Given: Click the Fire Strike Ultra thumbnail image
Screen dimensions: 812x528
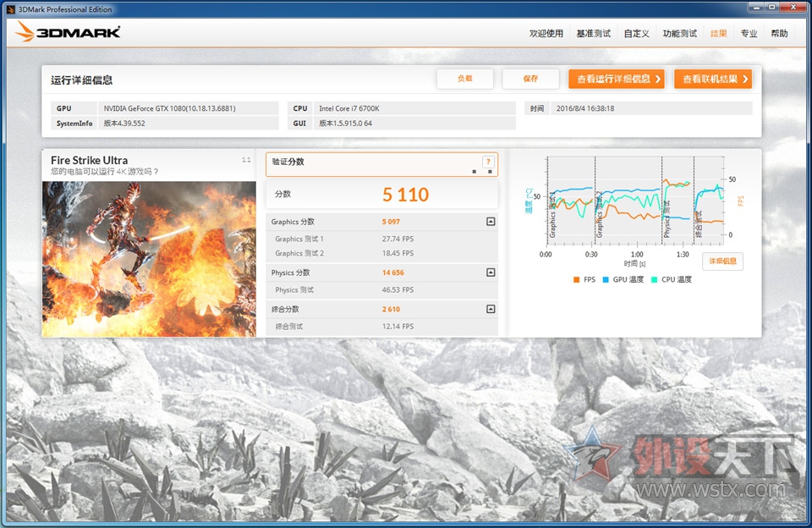Looking at the screenshot, I should tap(149, 259).
